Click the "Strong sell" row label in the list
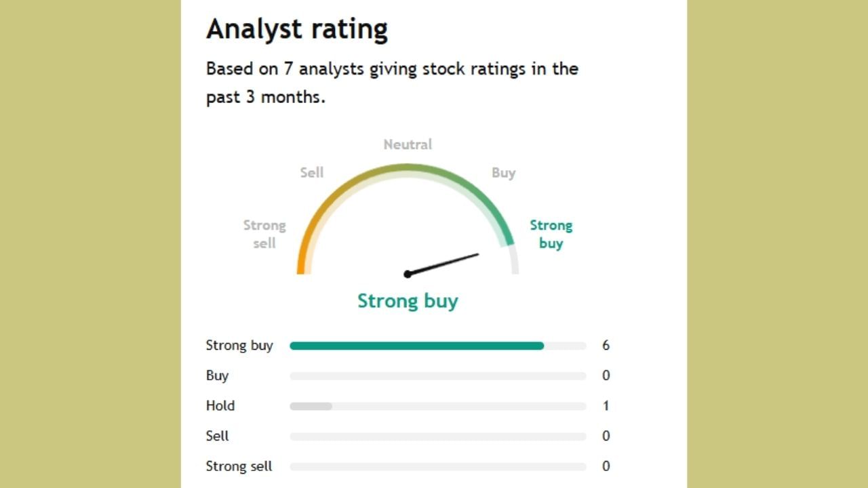 click(x=239, y=466)
